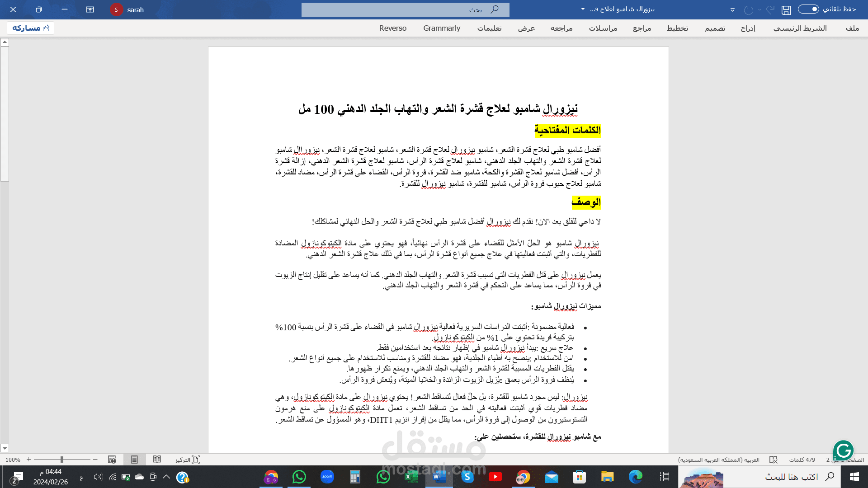Click the highlighted الوصف heading
The width and height of the screenshot is (868, 488).
(586, 202)
